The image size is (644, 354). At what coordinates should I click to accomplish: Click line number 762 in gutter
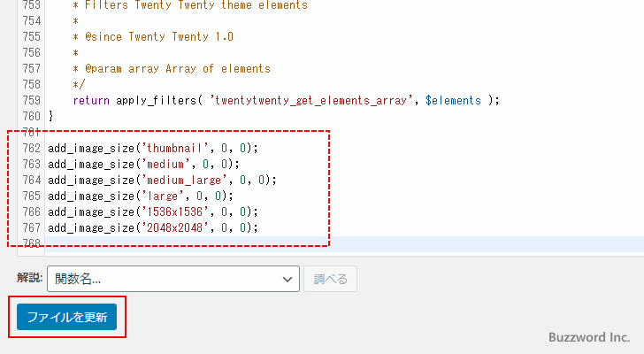(x=32, y=148)
